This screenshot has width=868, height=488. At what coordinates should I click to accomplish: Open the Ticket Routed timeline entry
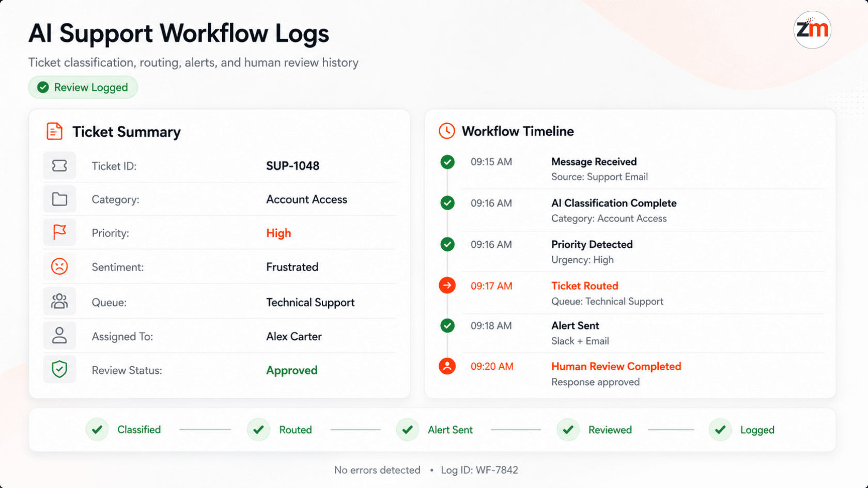coord(584,286)
